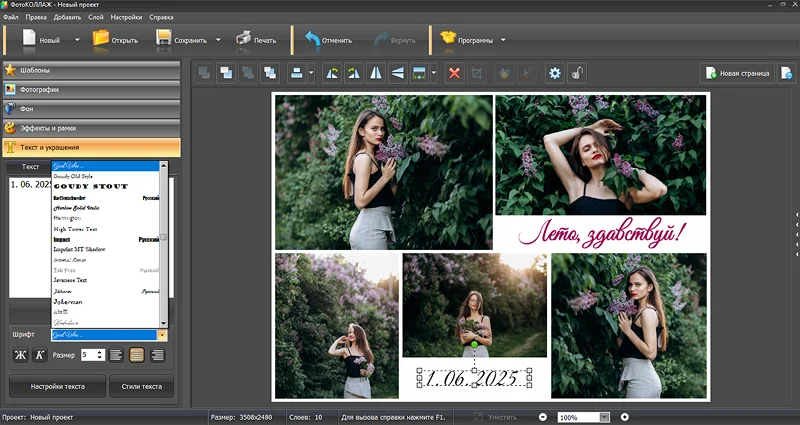Screen dimensions: 800x425
Task: Click the rotate right icon
Action: (354, 73)
